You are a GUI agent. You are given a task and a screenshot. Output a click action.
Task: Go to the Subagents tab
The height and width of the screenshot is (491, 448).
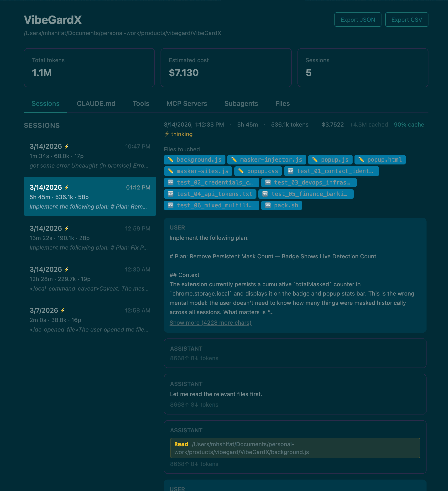tap(241, 104)
